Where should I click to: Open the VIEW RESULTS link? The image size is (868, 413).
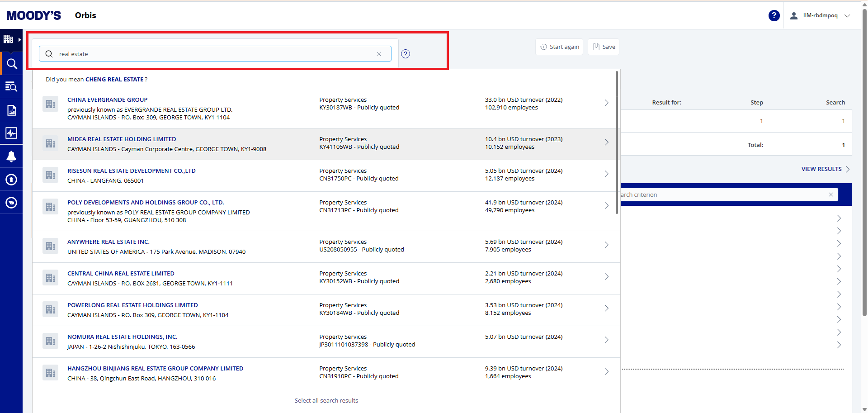[821, 169]
